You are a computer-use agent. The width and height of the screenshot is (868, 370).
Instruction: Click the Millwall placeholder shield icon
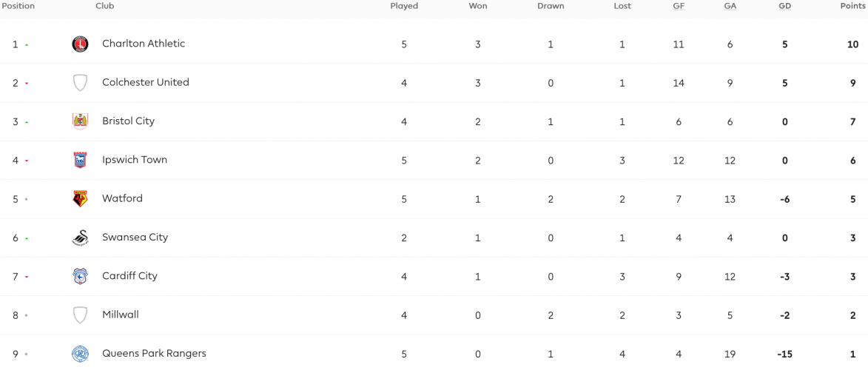pos(80,315)
